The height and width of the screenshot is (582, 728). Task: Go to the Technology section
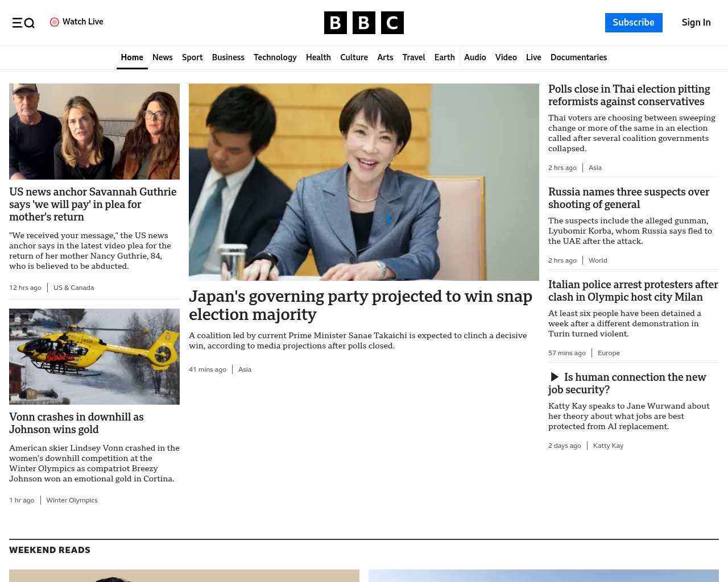pos(275,57)
